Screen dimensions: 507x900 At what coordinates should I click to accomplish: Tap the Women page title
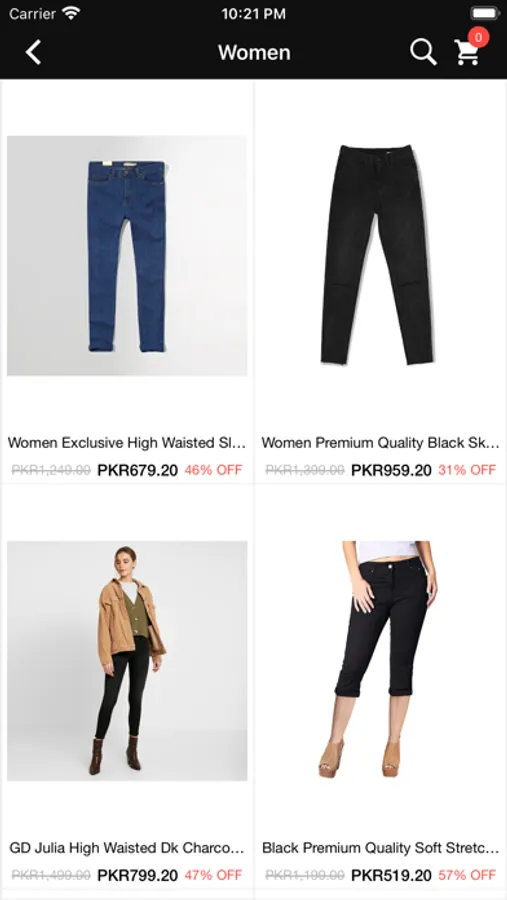(254, 52)
